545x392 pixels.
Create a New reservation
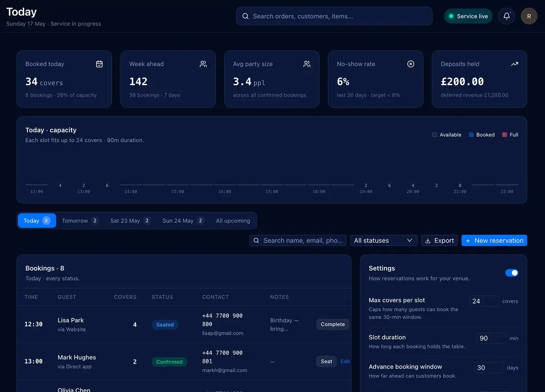coord(494,240)
